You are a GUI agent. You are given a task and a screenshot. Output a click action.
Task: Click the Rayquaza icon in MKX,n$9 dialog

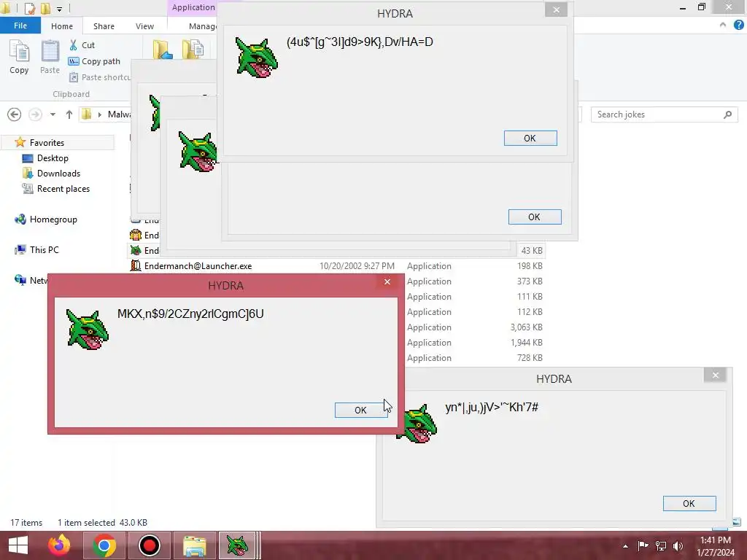pos(88,330)
